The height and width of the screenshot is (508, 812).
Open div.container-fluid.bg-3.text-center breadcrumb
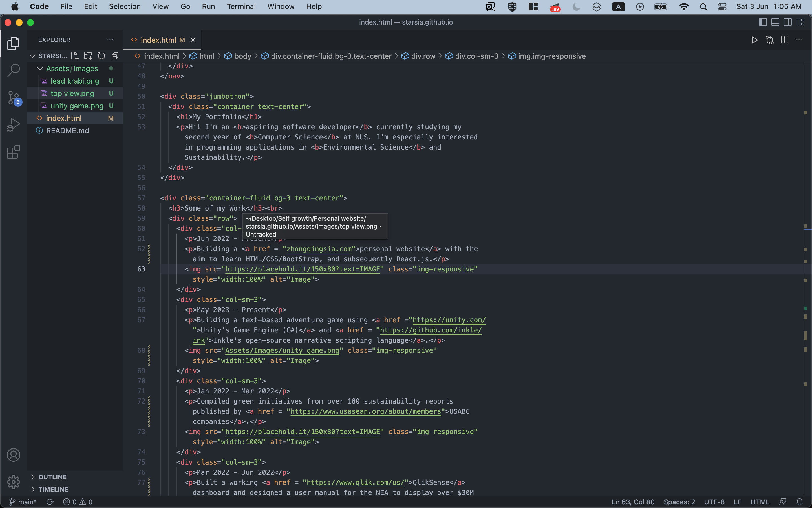pyautogui.click(x=326, y=56)
